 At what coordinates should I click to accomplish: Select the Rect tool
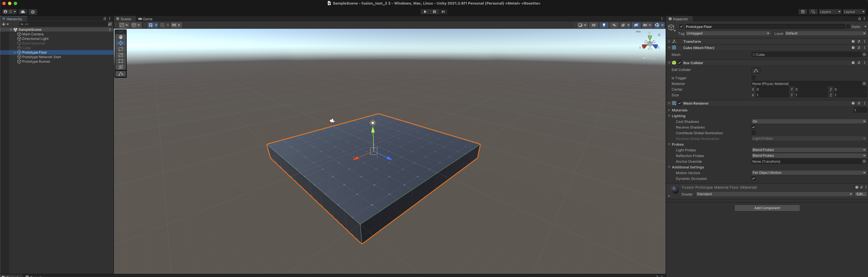click(121, 61)
